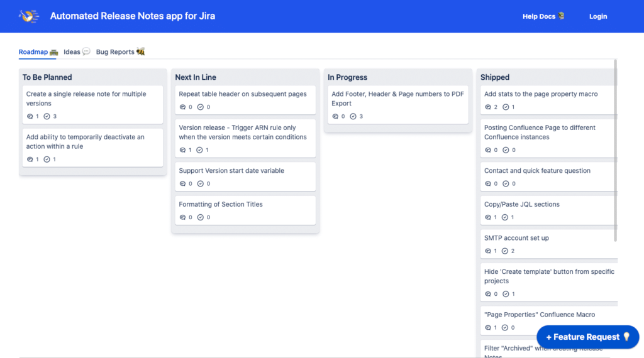Click vote checkmark icon on 'SMTP account set up' card
The image size is (644, 358).
click(505, 251)
